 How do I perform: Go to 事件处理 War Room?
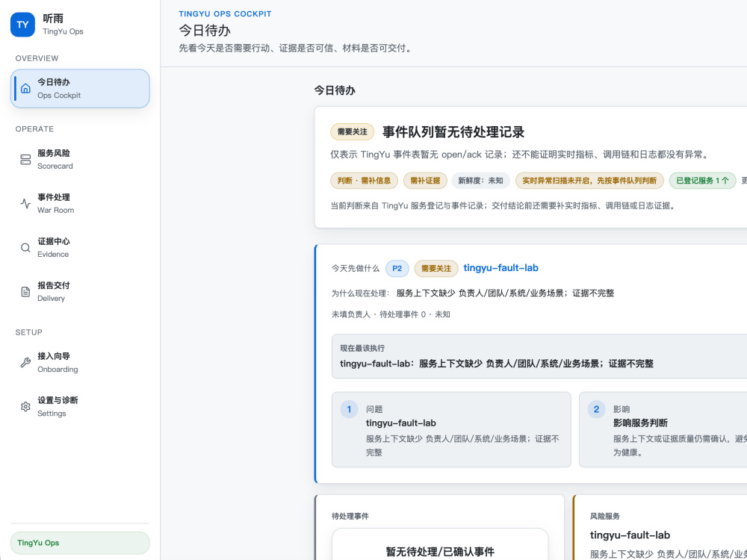coord(80,203)
